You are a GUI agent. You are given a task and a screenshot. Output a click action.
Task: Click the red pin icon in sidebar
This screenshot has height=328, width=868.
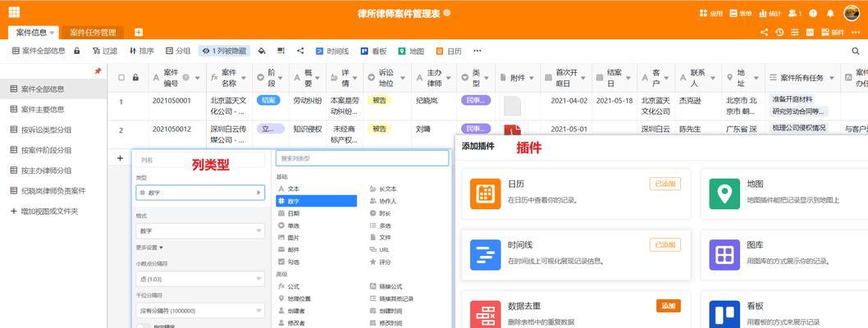[x=98, y=71]
